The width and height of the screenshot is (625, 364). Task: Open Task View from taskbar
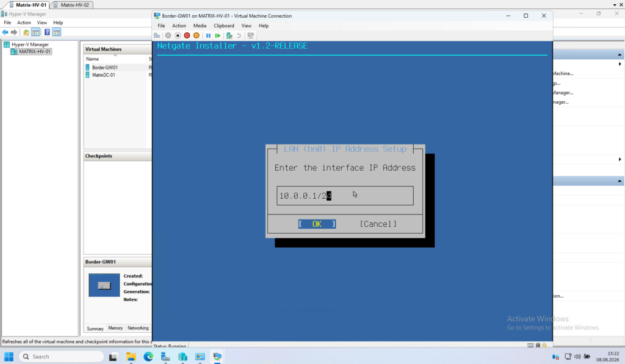point(113,357)
